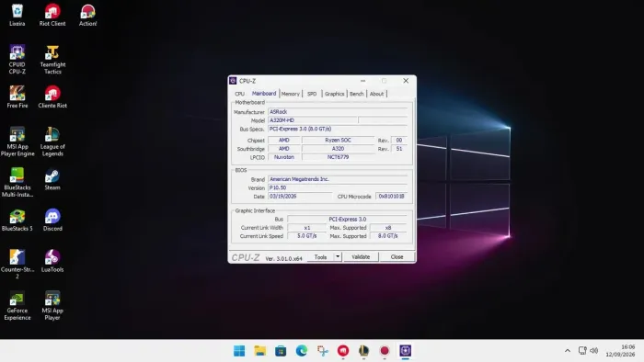Open the BlueStacks 5 desktop icon
Viewport: 644px width, 362px height.
pyautogui.click(x=17, y=221)
